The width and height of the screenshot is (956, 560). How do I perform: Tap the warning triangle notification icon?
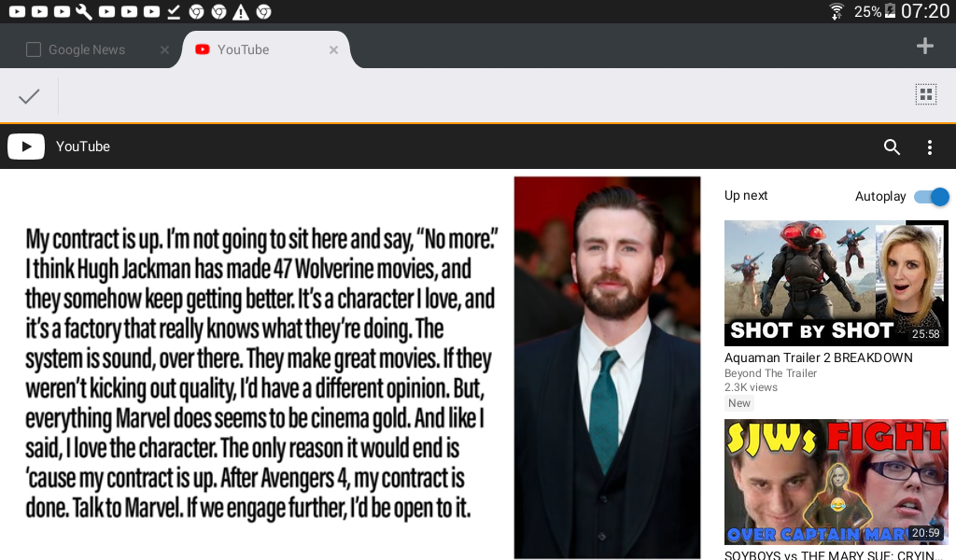tap(241, 12)
